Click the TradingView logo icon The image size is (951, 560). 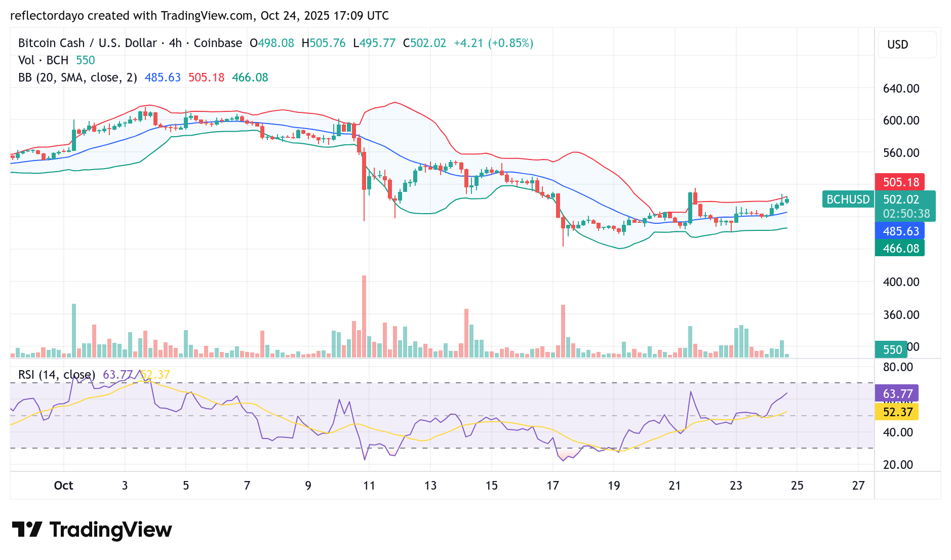point(27,530)
